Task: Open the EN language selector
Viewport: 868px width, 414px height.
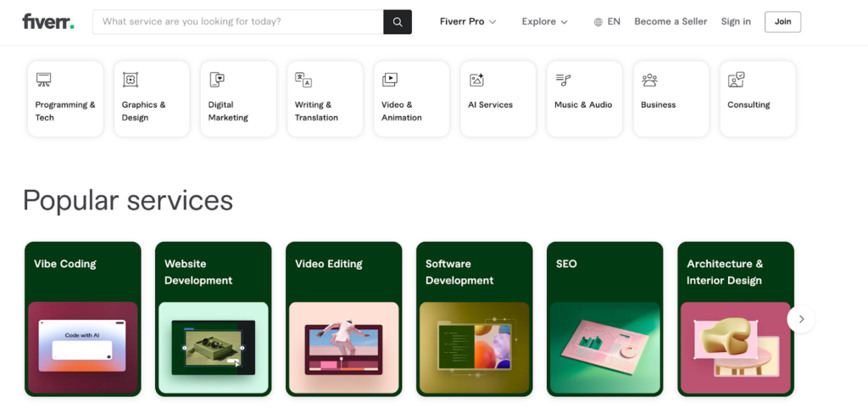Action: pos(607,22)
